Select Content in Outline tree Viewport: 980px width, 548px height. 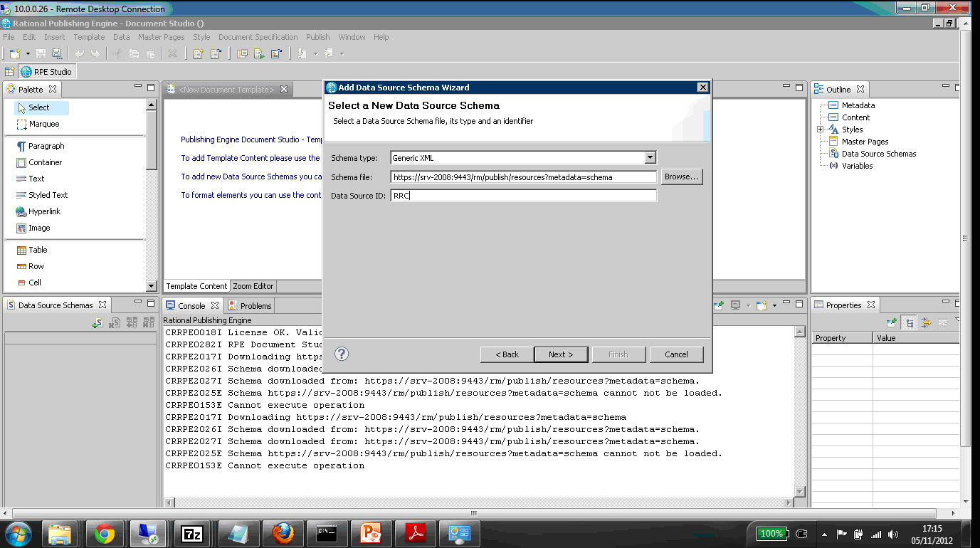849,117
